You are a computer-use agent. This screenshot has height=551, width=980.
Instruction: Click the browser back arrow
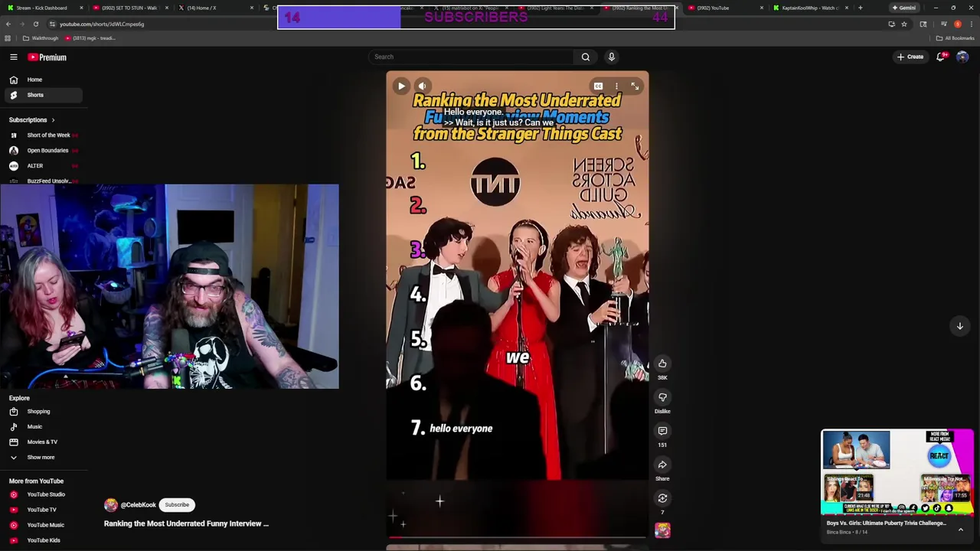[x=8, y=24]
